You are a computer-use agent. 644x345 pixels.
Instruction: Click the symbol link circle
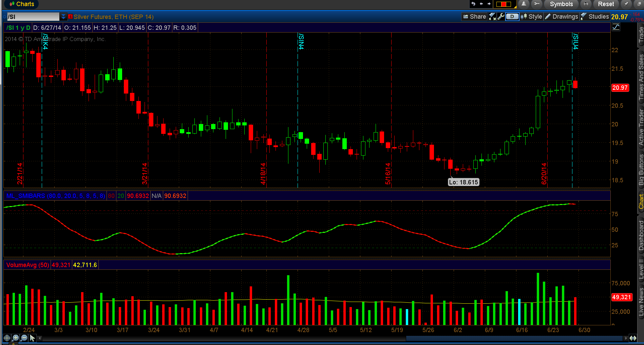coord(4,17)
